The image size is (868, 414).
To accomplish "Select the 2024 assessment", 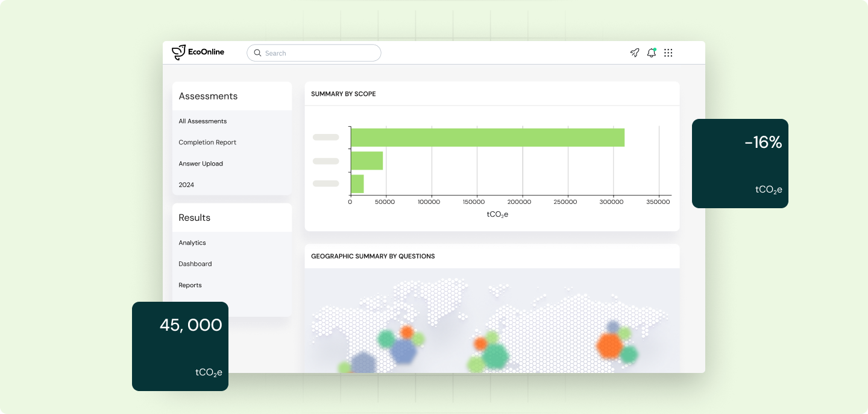I will 186,185.
